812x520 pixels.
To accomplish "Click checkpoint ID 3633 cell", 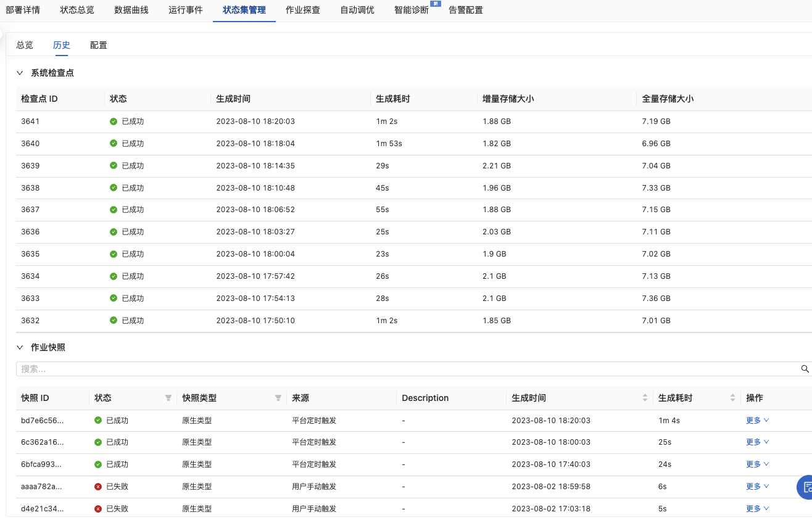I will pyautogui.click(x=30, y=299).
